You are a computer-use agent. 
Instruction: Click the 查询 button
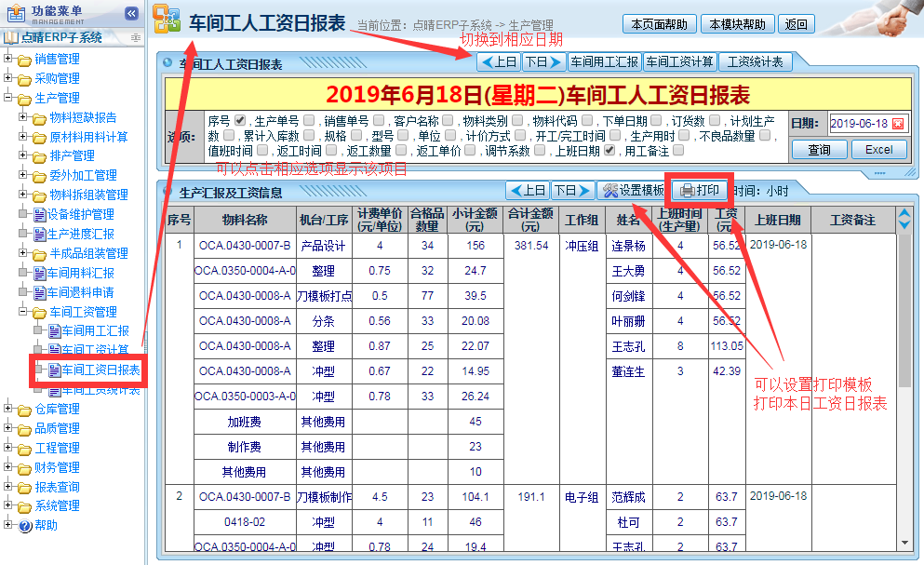[x=819, y=150]
